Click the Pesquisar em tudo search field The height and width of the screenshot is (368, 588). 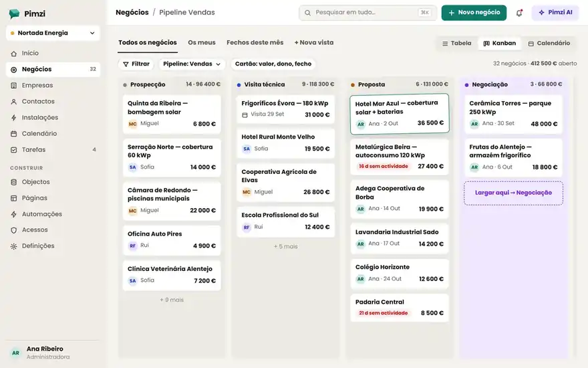[x=368, y=13]
